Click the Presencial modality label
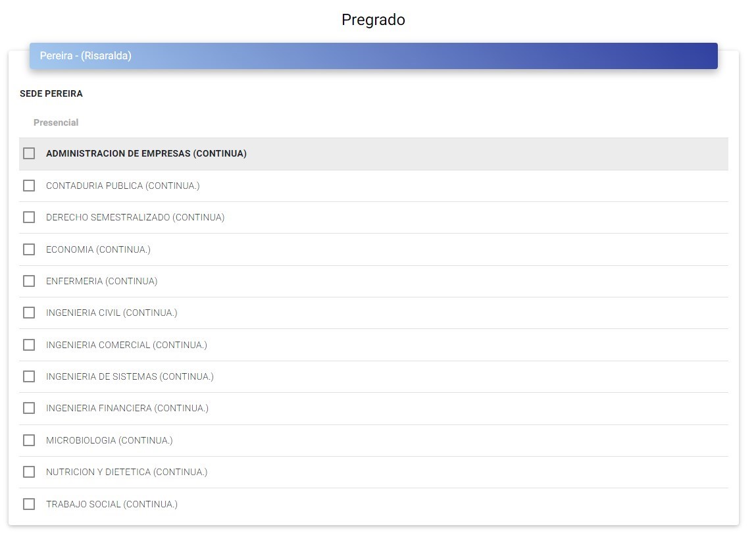The width and height of the screenshot is (756, 535). (56, 122)
